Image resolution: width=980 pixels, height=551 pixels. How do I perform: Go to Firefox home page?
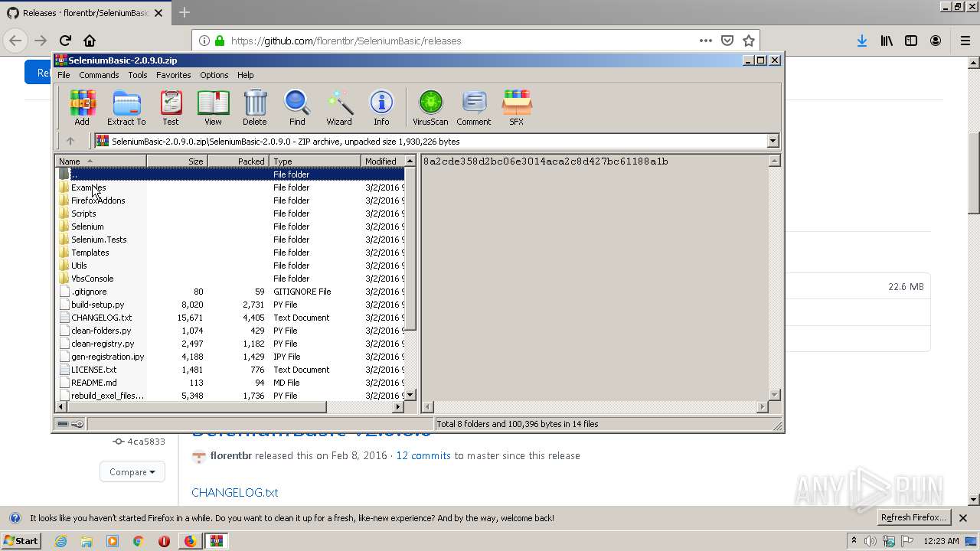tap(90, 41)
